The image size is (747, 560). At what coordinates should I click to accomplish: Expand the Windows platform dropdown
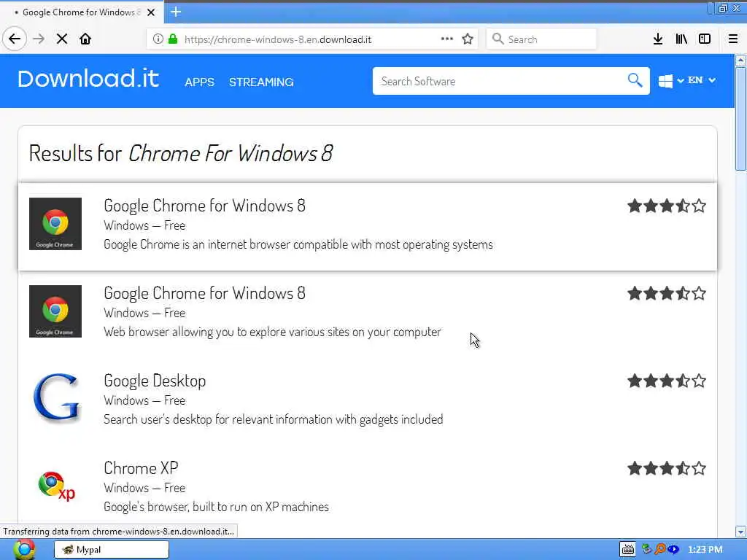pos(671,80)
